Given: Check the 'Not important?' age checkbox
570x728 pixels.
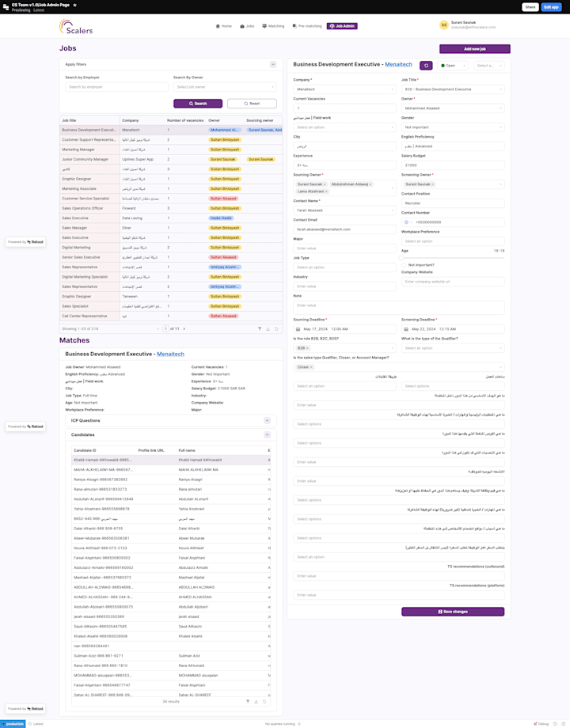Looking at the screenshot, I should tap(404, 265).
